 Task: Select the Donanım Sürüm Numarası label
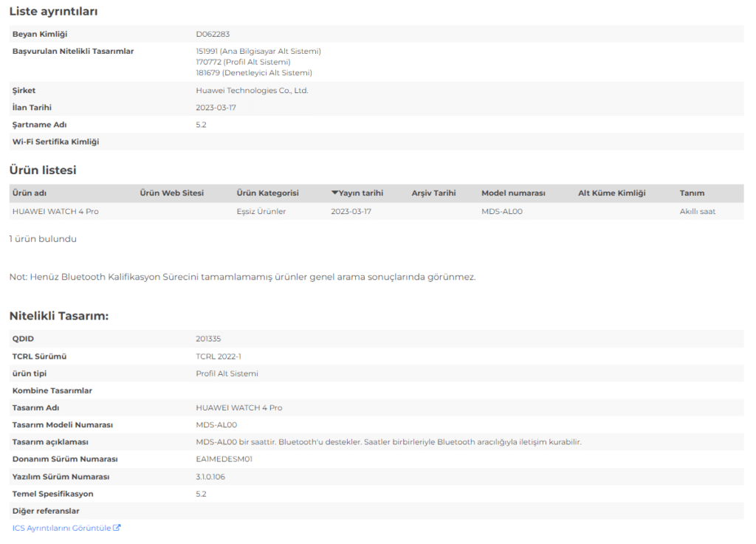click(x=65, y=459)
